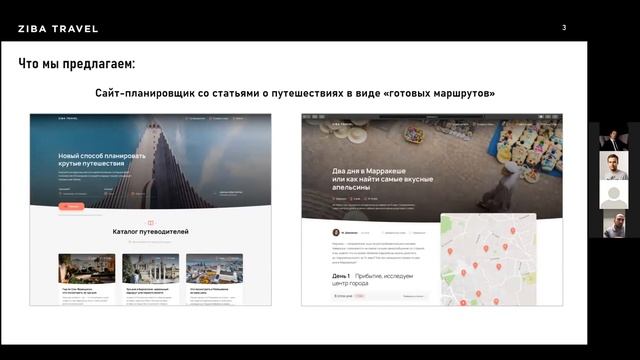Click "Два дня в Марракеше" article title
Image resolution: width=640 pixels, height=360 pixels.
click(382, 179)
